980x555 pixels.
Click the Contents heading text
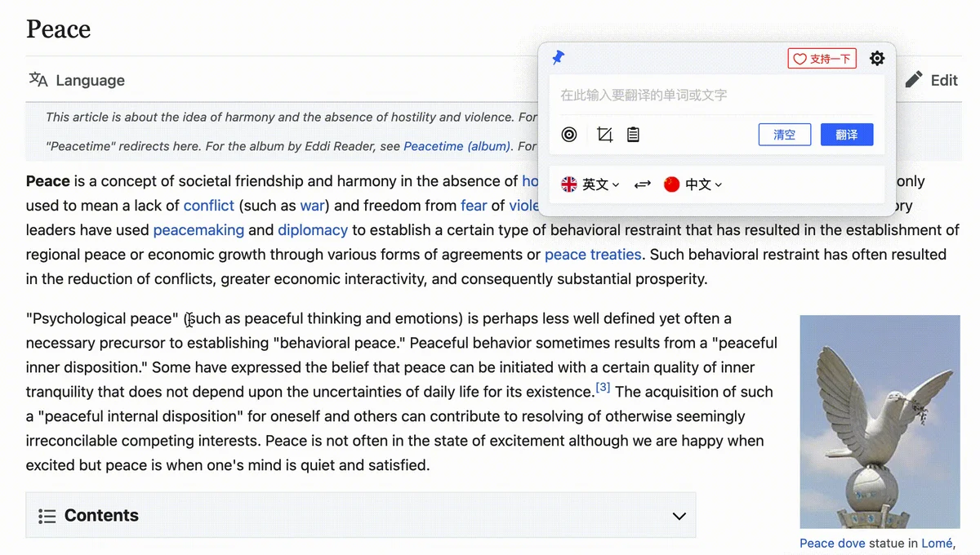101,516
